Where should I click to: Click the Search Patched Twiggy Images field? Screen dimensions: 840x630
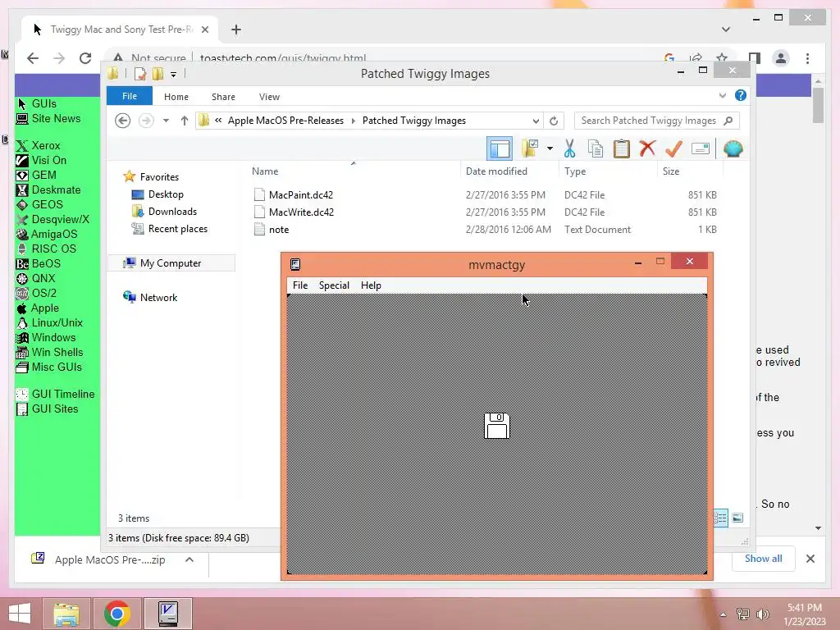pos(657,121)
